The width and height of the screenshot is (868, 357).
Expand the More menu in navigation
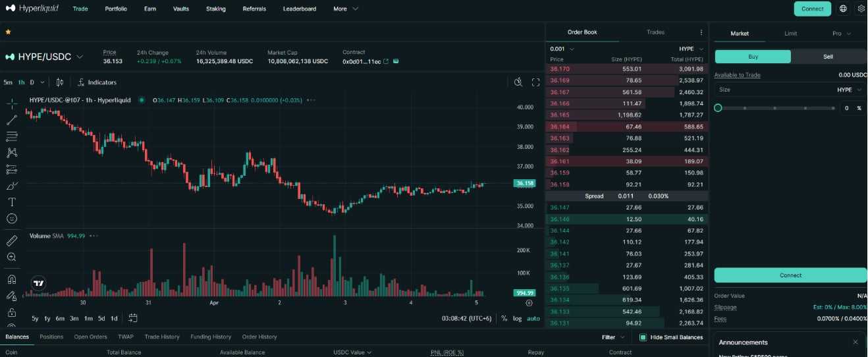(346, 9)
